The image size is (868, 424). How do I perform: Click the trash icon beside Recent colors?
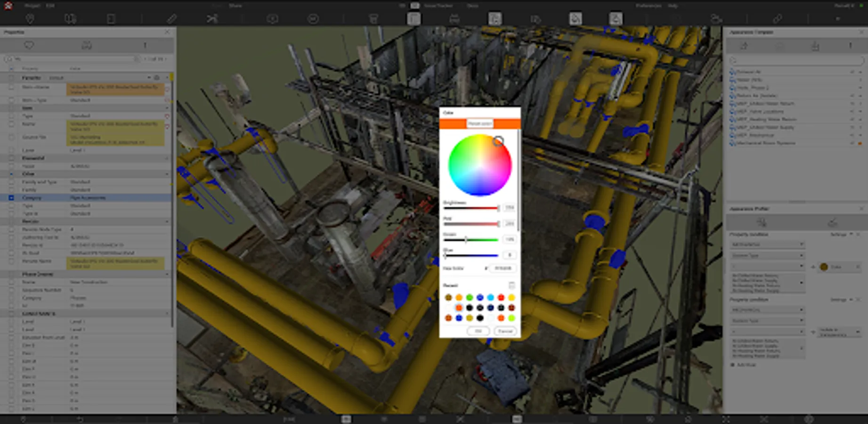[x=511, y=285]
